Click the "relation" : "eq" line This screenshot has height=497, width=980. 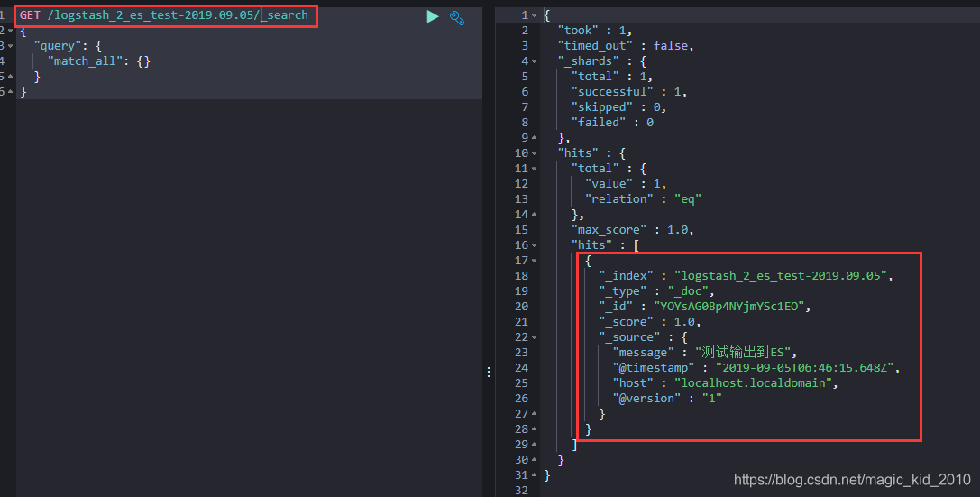643,198
